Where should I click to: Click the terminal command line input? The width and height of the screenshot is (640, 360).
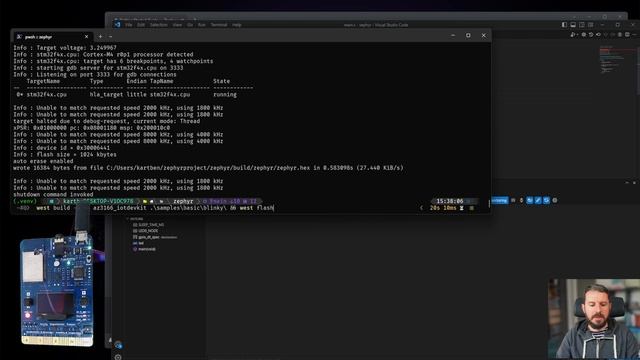tap(155, 208)
